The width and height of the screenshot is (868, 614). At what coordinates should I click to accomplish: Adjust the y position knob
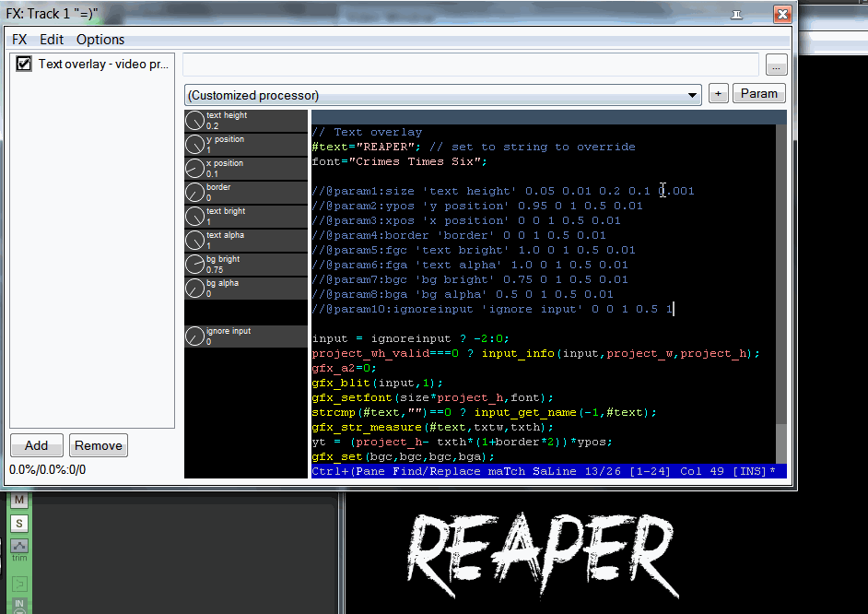click(x=194, y=144)
